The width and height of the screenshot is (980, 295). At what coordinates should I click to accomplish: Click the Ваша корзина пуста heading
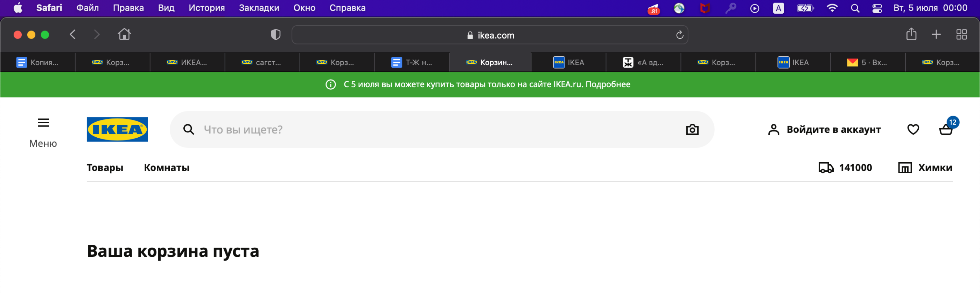173,251
